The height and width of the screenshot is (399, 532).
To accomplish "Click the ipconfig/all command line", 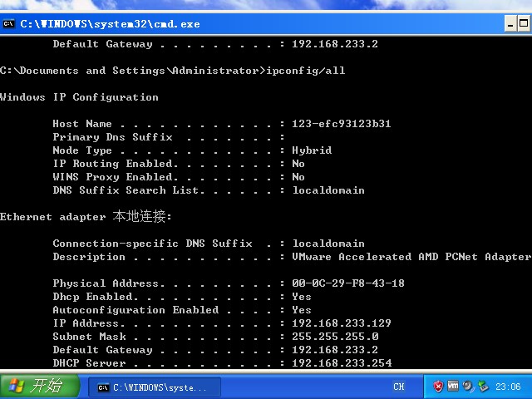I will pyautogui.click(x=172, y=71).
